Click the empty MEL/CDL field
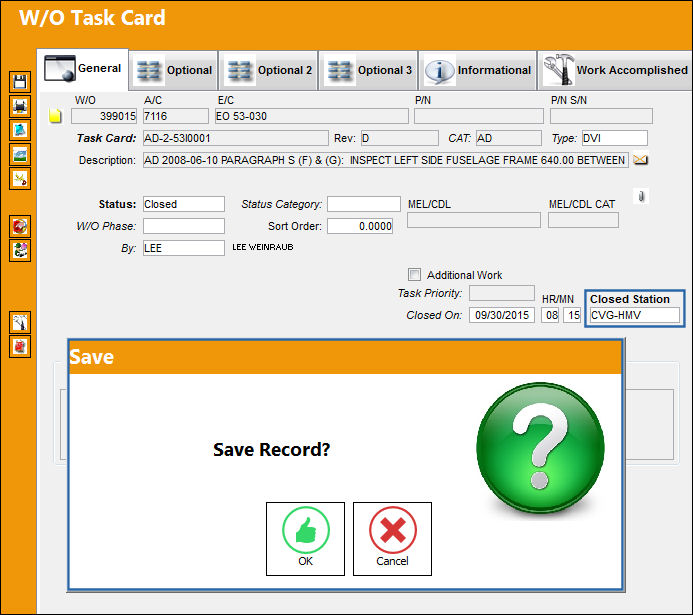Viewport: 693px width, 615px height. coord(474,220)
